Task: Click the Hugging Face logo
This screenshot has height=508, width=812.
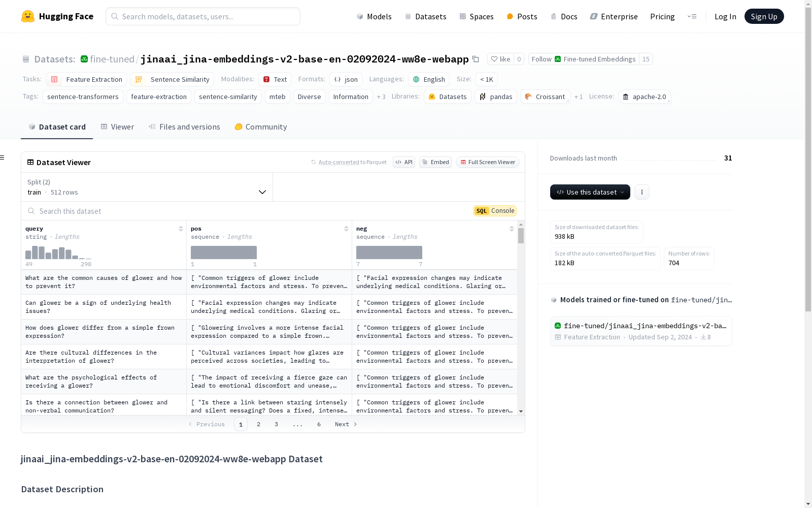Action: tap(57, 16)
